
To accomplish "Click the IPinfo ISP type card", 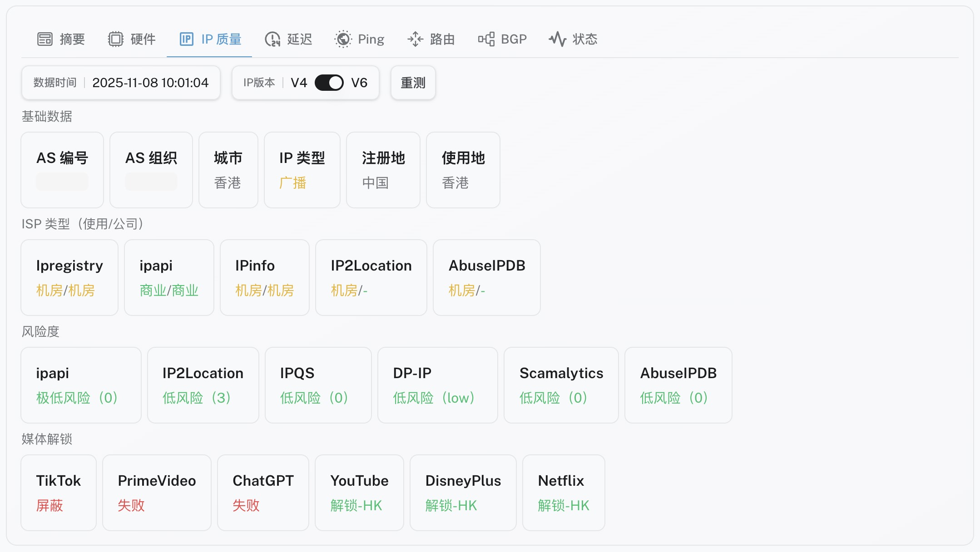I will point(264,277).
